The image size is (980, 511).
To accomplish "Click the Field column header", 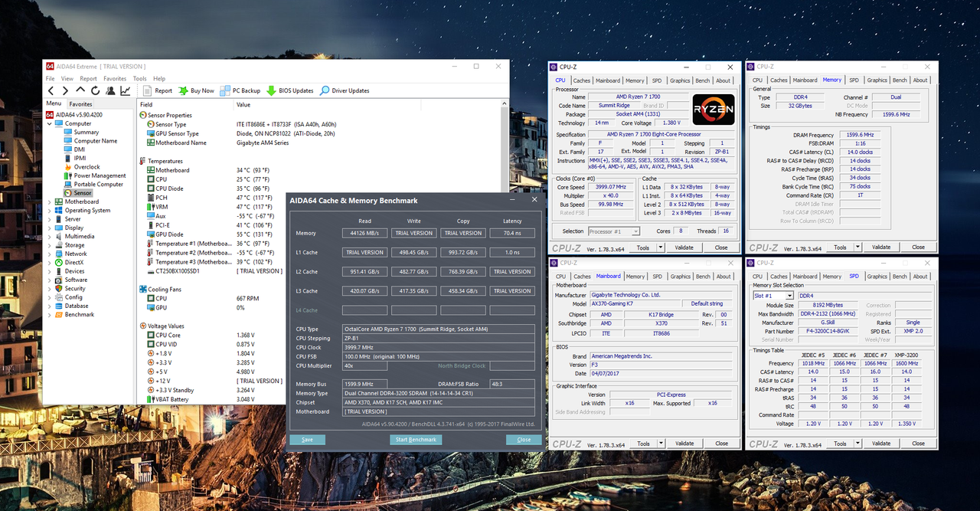I will [185, 104].
